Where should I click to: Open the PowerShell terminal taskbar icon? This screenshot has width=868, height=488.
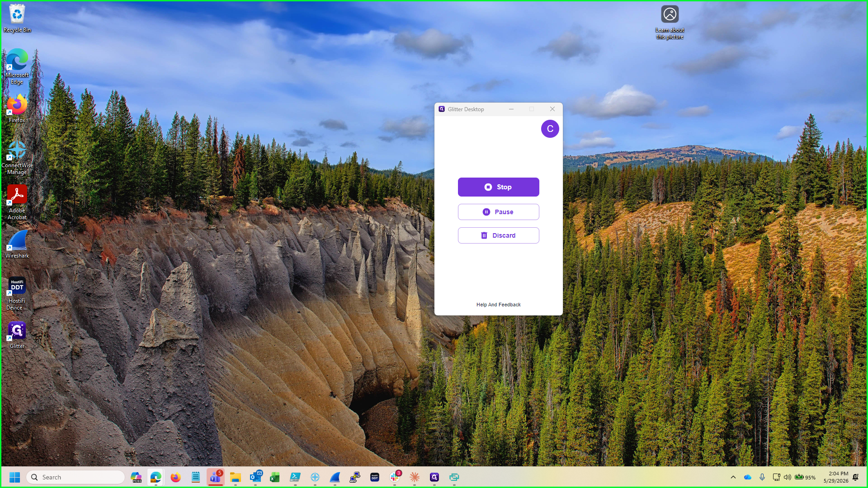click(x=295, y=477)
